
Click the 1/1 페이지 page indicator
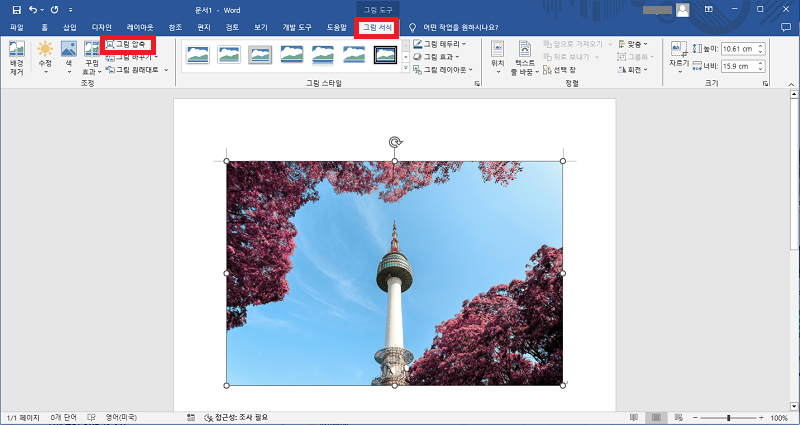click(23, 418)
